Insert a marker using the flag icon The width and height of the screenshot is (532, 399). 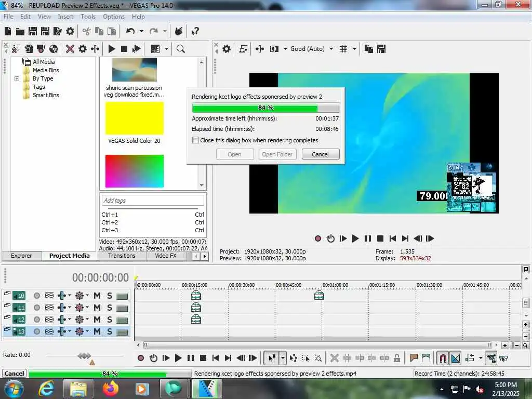pos(414,358)
